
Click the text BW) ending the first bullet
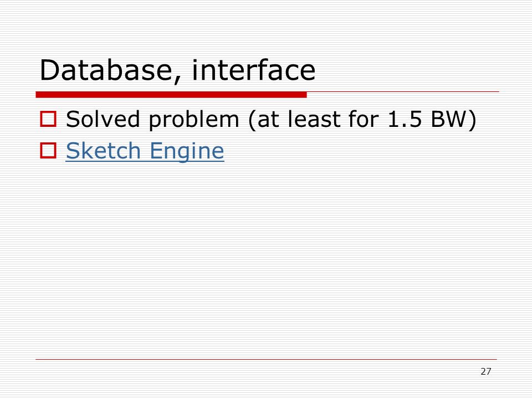coord(454,120)
